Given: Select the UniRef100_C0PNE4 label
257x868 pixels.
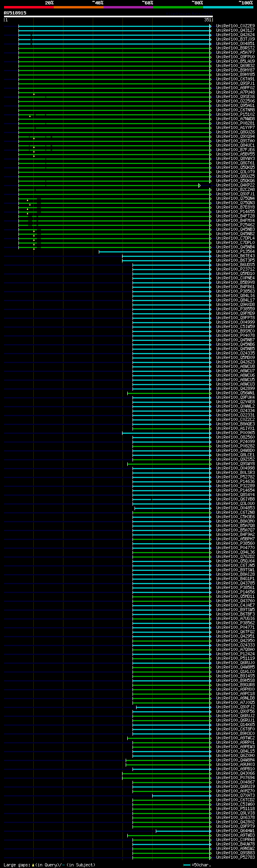Looking at the screenshot, I should [235, 278].
